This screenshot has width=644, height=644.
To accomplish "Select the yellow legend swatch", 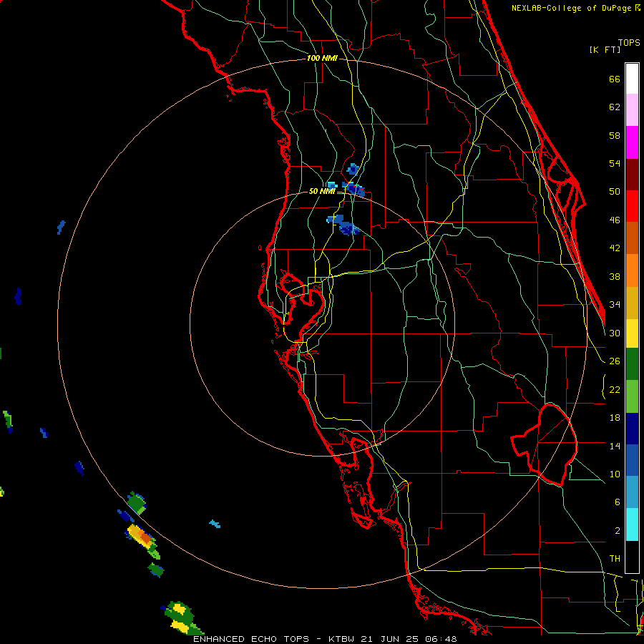I will pos(632,333).
